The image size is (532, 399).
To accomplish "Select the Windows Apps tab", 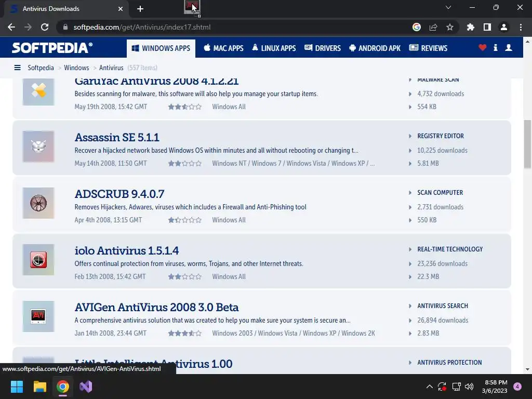I will pyautogui.click(x=161, y=48).
